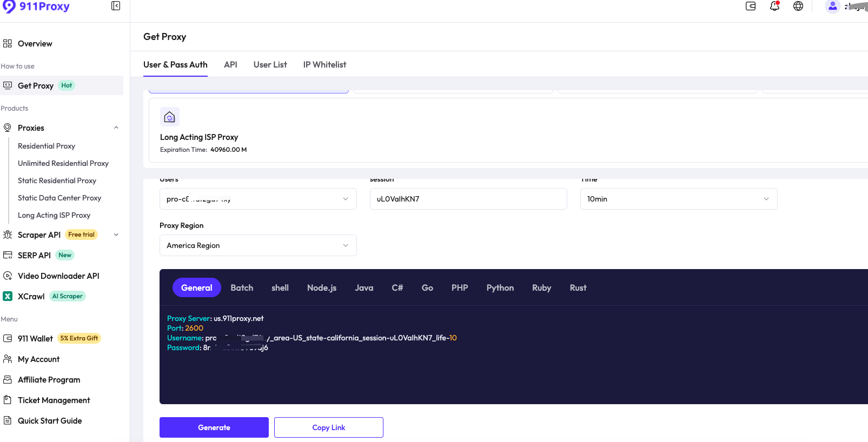Open Video Downloader API page
Viewport: 868px width, 442px height.
click(58, 276)
